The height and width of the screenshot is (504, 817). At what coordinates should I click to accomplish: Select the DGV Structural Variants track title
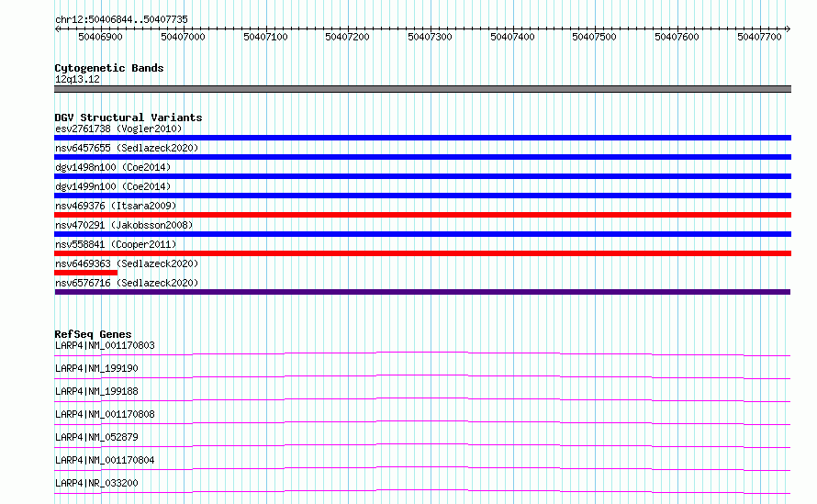click(129, 118)
